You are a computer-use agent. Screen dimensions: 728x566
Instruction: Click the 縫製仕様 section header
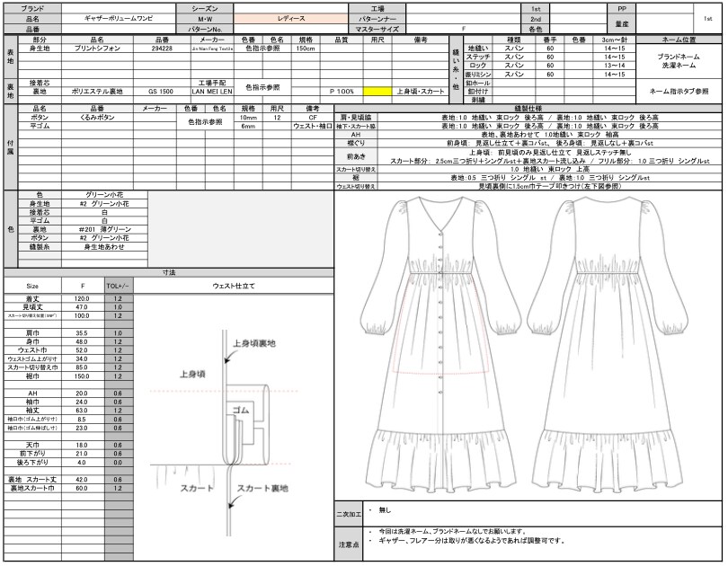[x=528, y=109]
